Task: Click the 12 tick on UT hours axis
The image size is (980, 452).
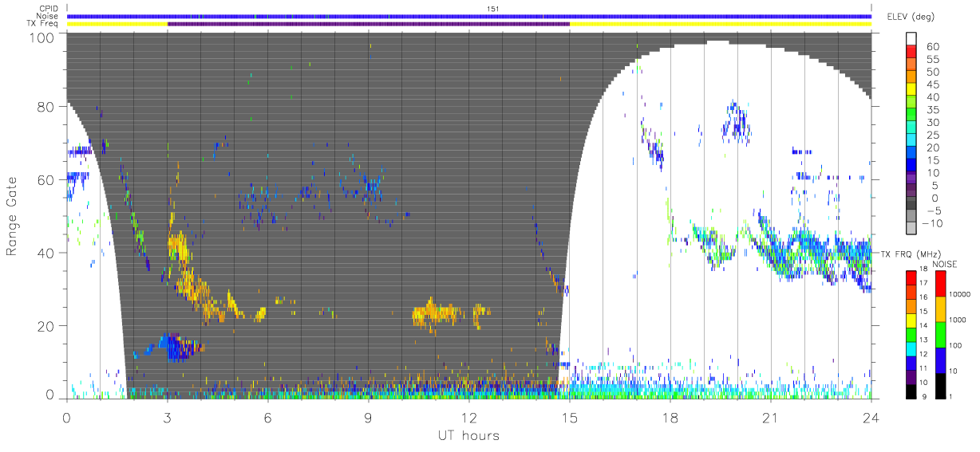Action: 468,417
